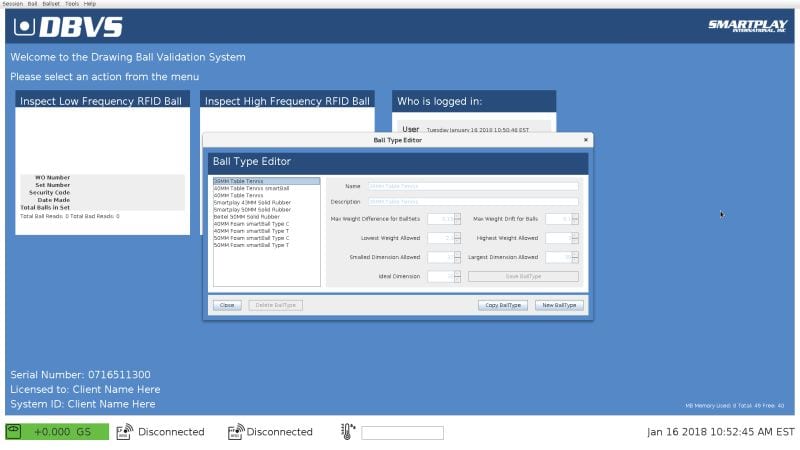800x450 pixels.
Task: Click the Save BallType button
Action: coord(523,276)
